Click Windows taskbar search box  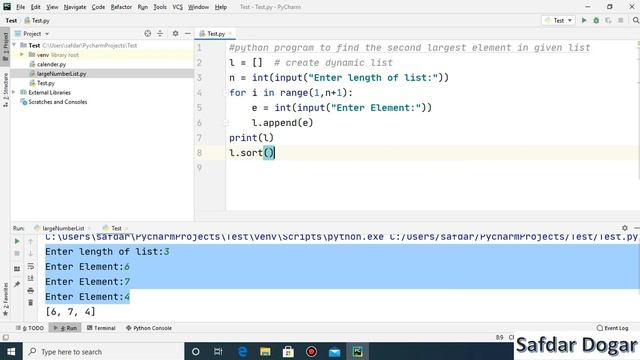tap(103, 351)
